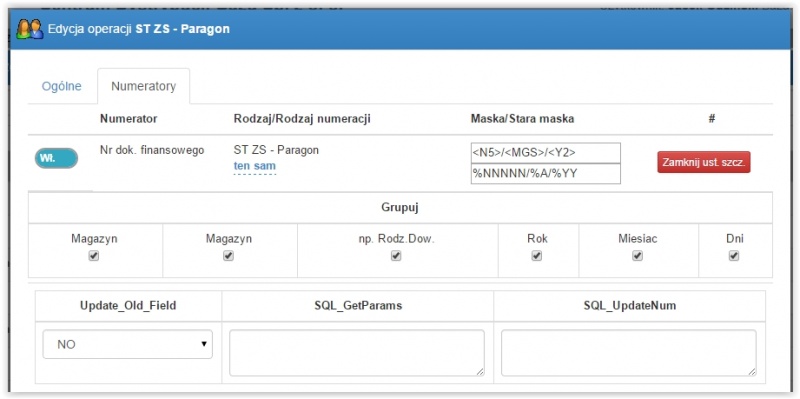
Task: Open the 'ten sam' numbering type link
Action: point(255,166)
